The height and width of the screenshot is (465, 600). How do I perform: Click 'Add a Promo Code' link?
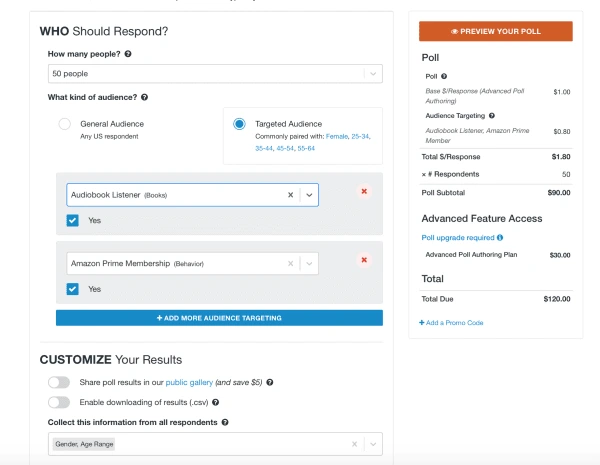coord(451,323)
